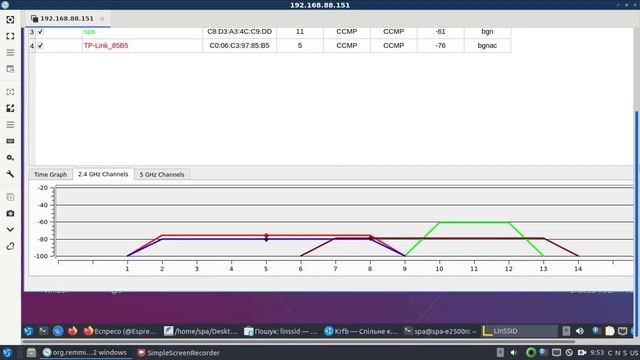This screenshot has width=640, height=360.
Task: Click the disconnect link icon in sidebar
Action: click(x=10, y=246)
